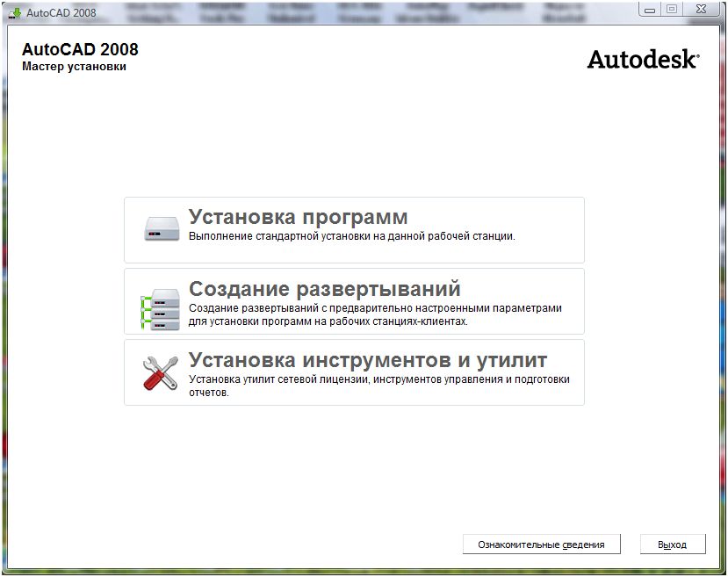Click the description starting 'Создание развертываний с предварительно'
The height and width of the screenshot is (577, 728).
coord(375,314)
